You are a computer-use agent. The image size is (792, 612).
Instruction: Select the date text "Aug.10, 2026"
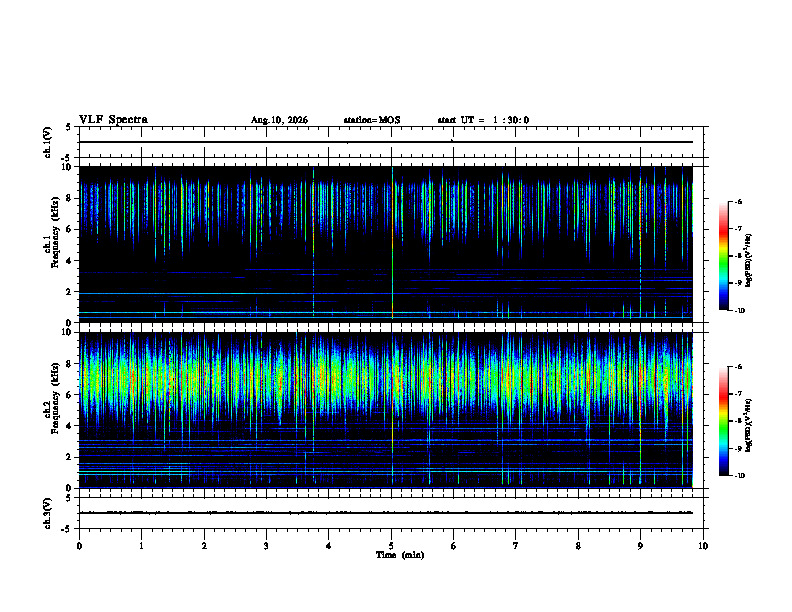[279, 120]
